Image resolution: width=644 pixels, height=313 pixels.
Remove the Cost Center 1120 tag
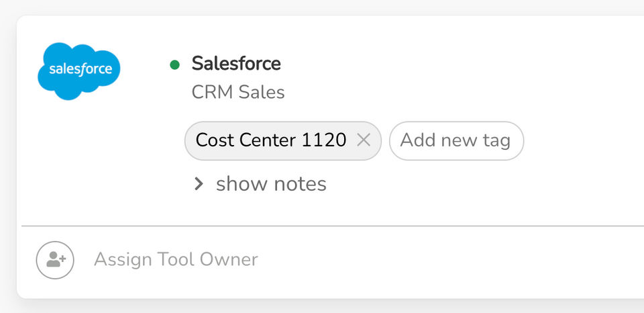[x=364, y=140]
